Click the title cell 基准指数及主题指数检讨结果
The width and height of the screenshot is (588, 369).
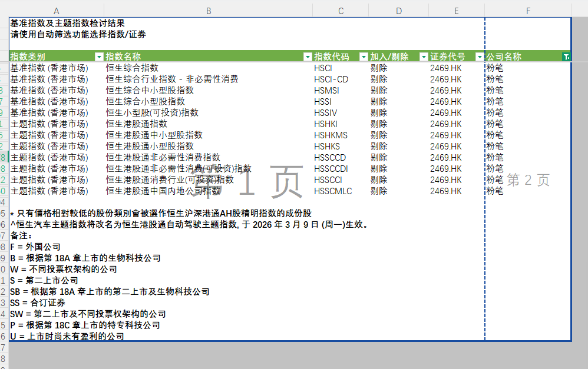coord(68,23)
